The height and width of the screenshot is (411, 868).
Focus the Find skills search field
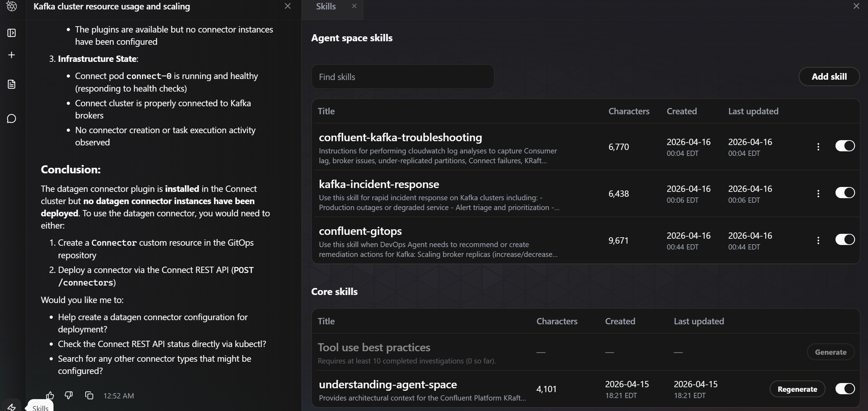pos(402,77)
